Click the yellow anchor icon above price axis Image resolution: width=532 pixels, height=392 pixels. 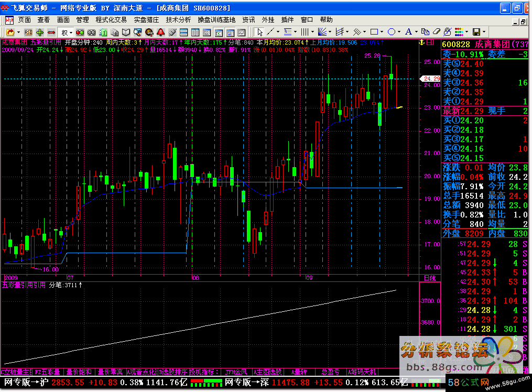point(422,42)
